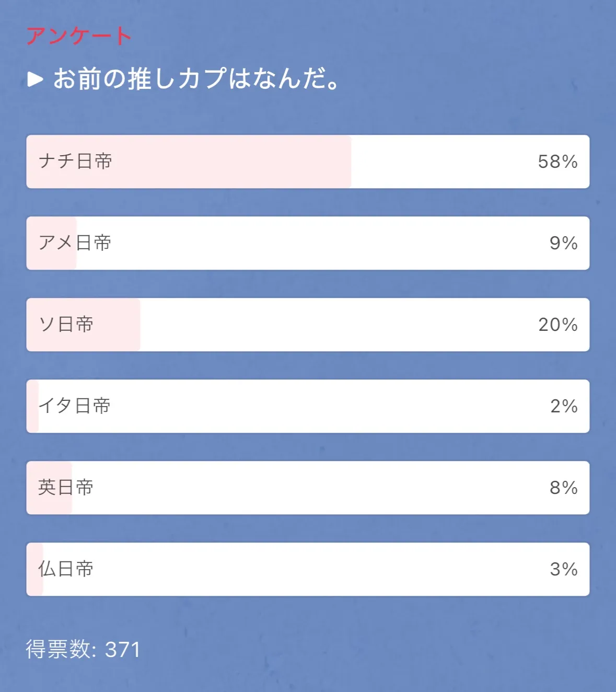Viewport: 616px width, 692px height.
Task: Click the 得票数: 371 vote count
Action: click(x=83, y=650)
